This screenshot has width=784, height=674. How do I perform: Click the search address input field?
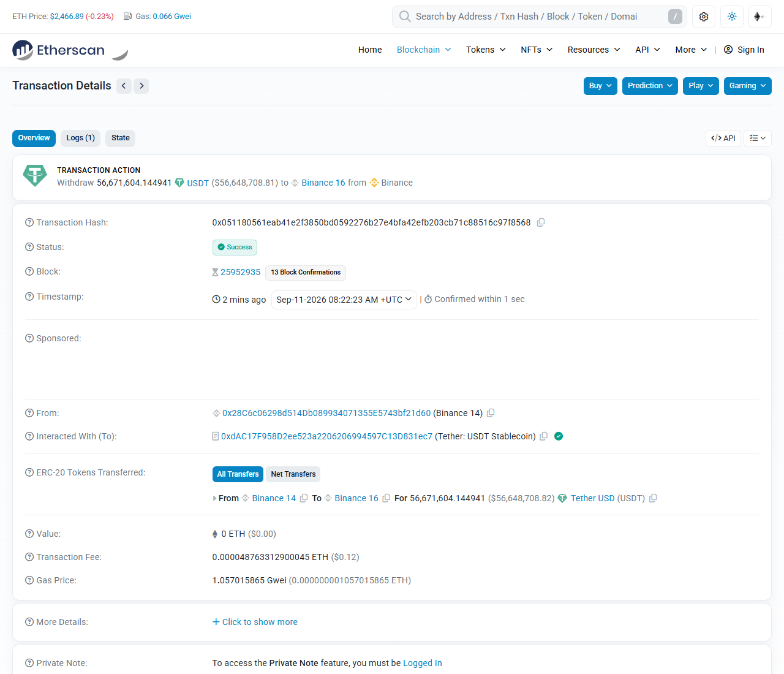[x=539, y=17]
